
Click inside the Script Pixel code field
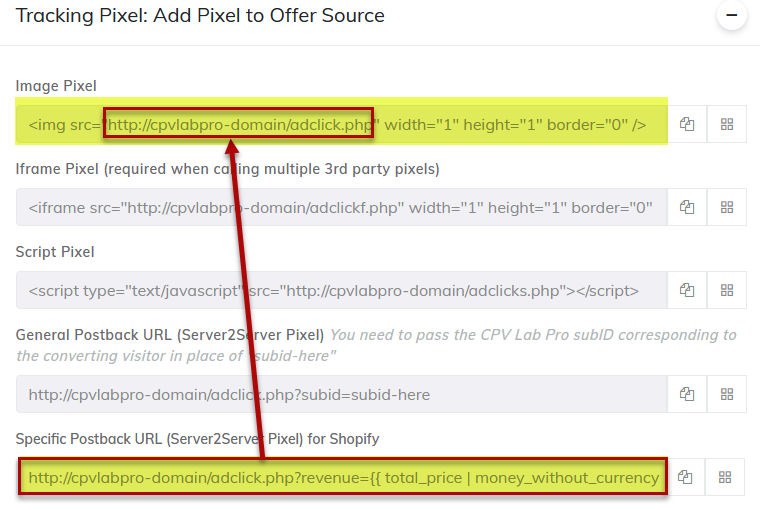click(342, 290)
